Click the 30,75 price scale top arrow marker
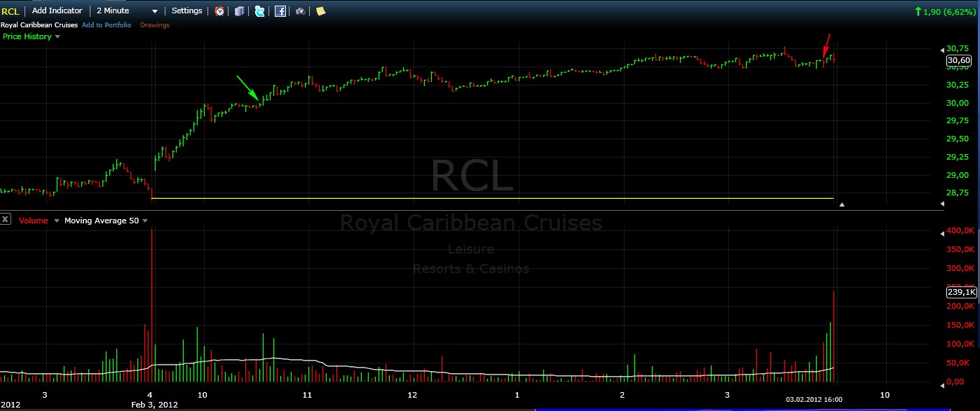This screenshot has width=980, height=411. tap(942, 49)
